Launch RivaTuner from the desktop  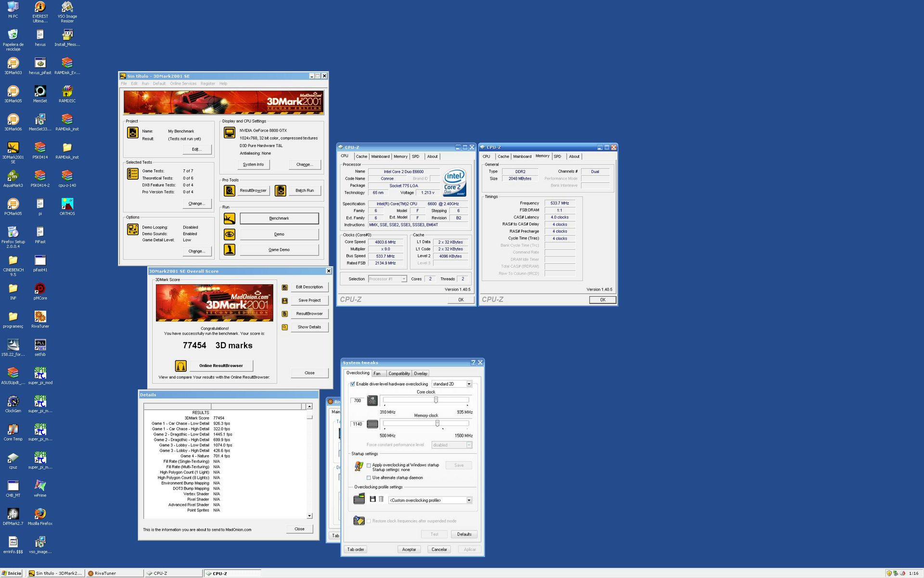40,320
